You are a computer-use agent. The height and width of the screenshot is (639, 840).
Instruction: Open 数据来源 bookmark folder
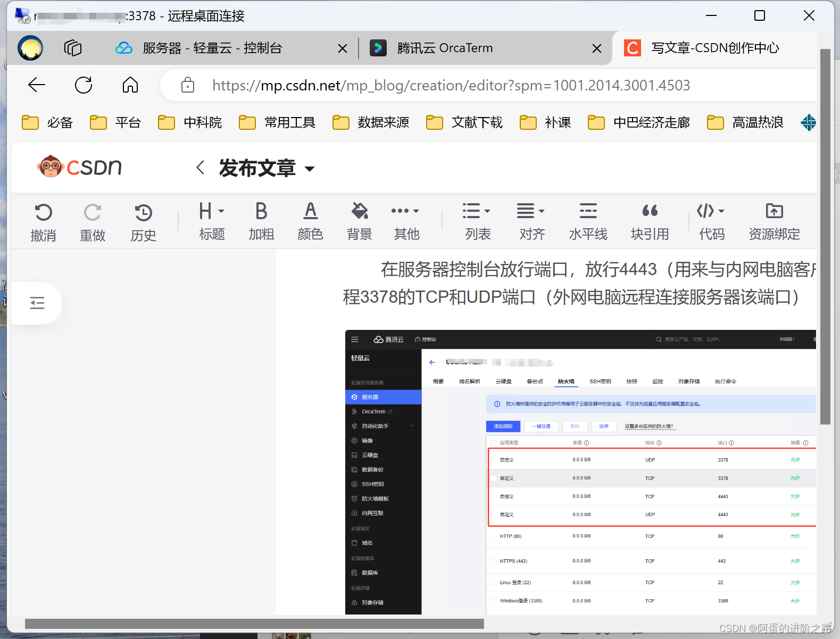click(x=371, y=122)
